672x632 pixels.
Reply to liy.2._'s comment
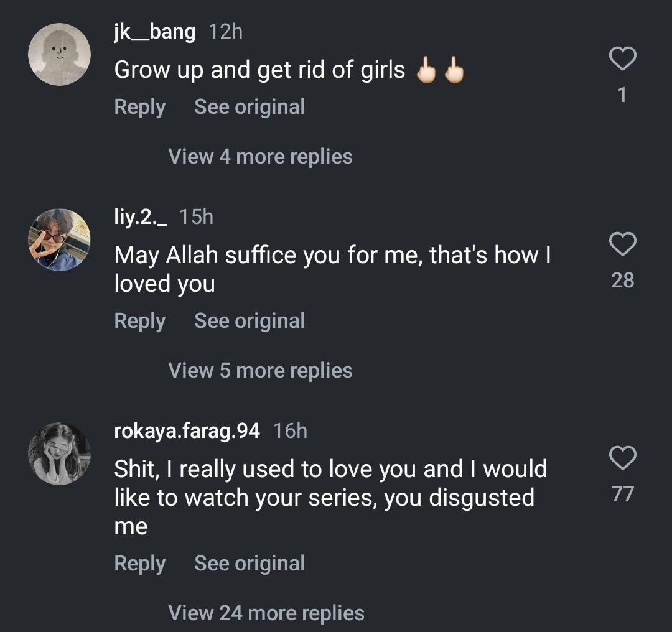[139, 321]
